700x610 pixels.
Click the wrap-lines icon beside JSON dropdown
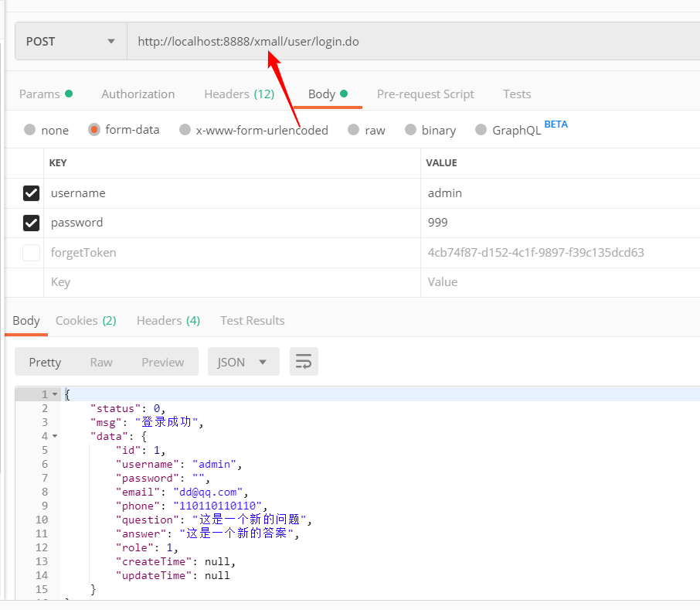[304, 361]
